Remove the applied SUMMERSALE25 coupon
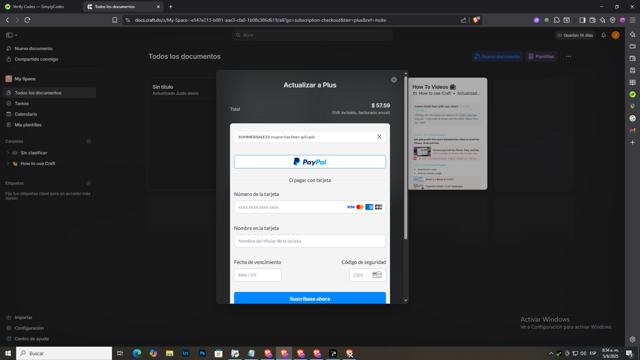This screenshot has height=360, width=640. pos(379,137)
